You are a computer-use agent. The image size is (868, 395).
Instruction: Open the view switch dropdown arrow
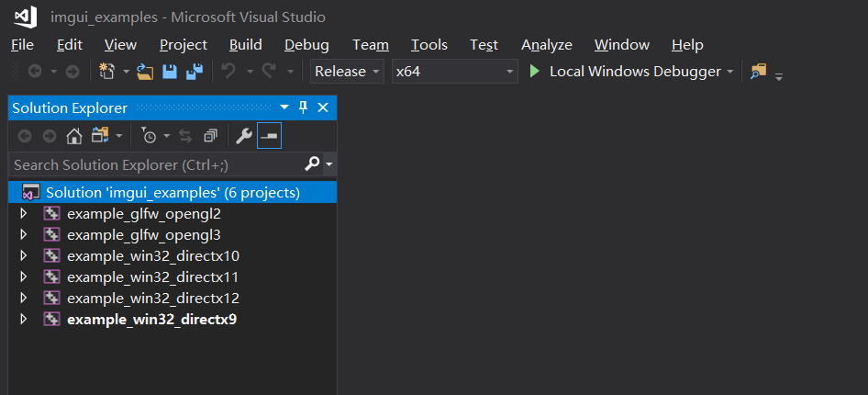[x=119, y=136]
